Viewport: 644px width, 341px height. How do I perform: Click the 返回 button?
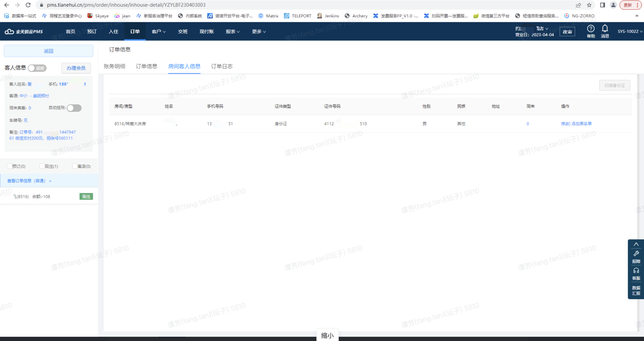[49, 51]
